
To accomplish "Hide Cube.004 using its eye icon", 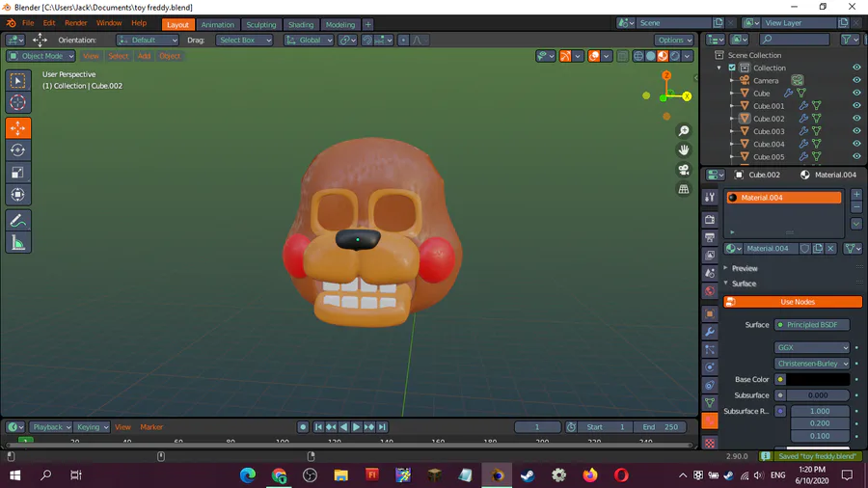I will click(856, 144).
